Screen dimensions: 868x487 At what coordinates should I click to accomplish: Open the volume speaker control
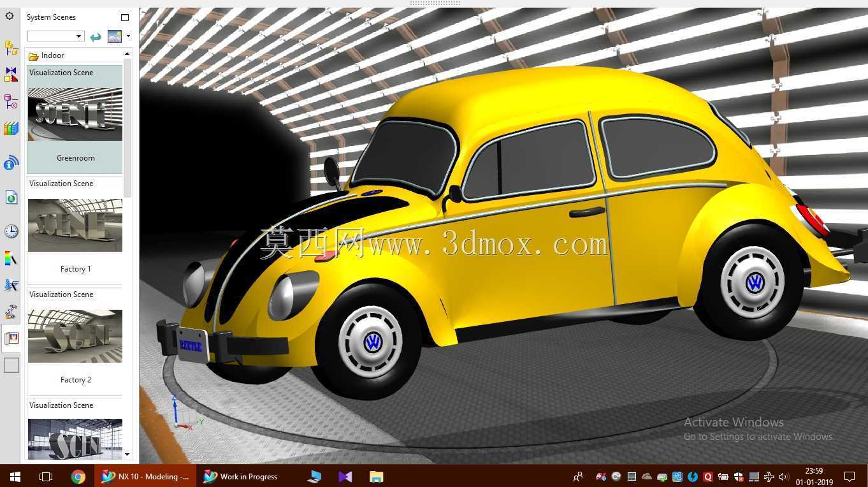click(785, 476)
